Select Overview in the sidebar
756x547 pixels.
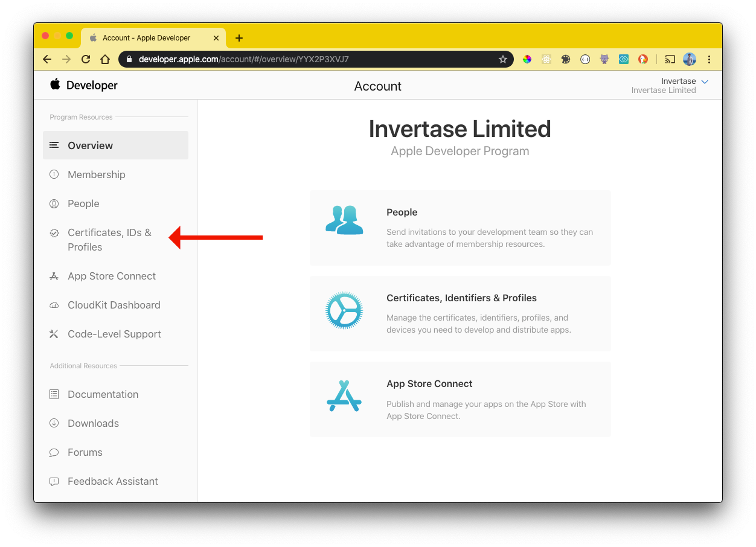click(x=115, y=146)
